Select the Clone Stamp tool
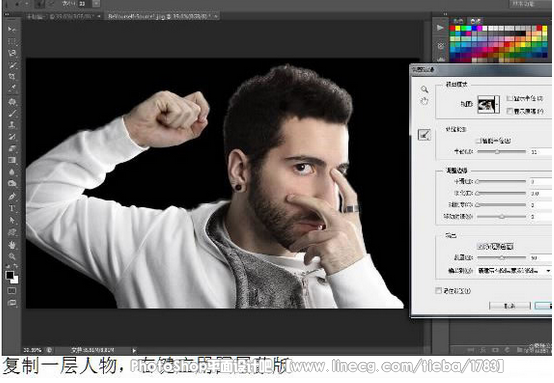Screen dimensions: 554x383 12,125
